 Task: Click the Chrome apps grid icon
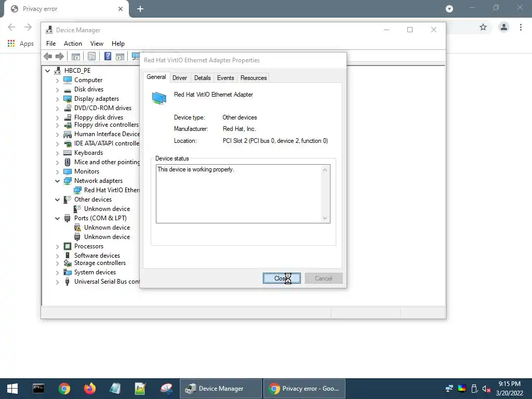[11, 44]
